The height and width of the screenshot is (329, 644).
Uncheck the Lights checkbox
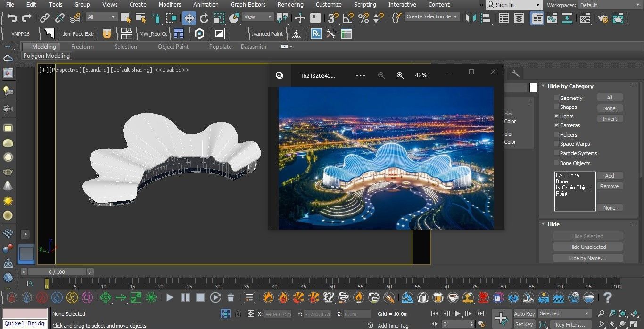pyautogui.click(x=557, y=116)
